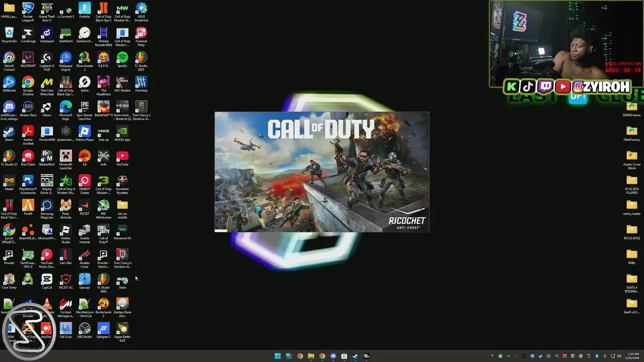Open the Battlefield 6 shortcut
Screen dimensions: 644x362
click(x=103, y=109)
